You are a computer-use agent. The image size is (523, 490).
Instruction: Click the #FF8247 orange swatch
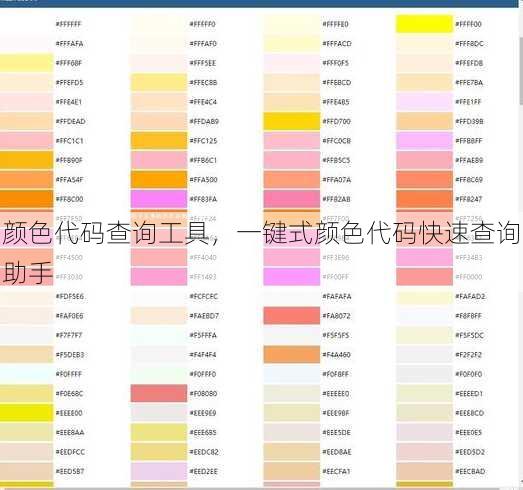424,199
